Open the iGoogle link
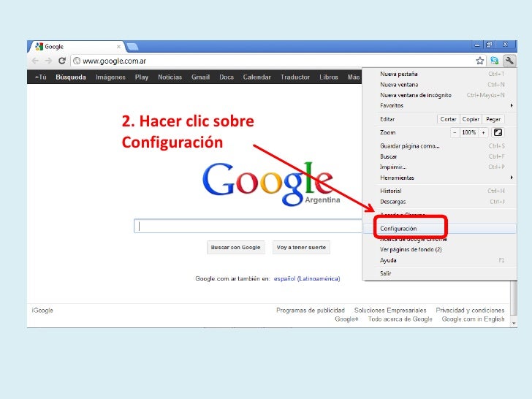The width and height of the screenshot is (532, 399). click(42, 311)
